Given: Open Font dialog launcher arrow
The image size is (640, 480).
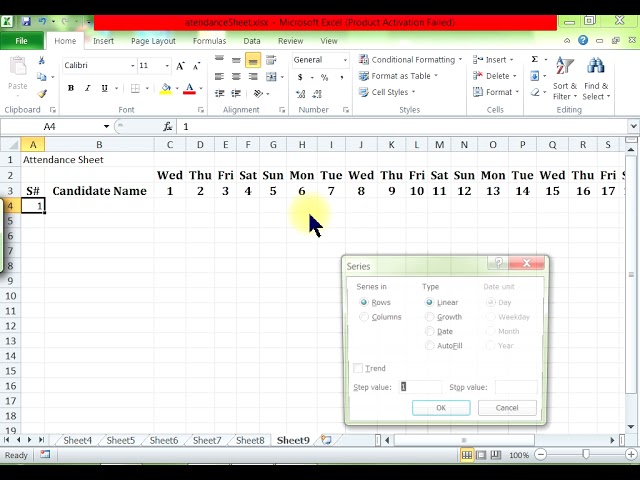Looking at the screenshot, I should pyautogui.click(x=200, y=110).
